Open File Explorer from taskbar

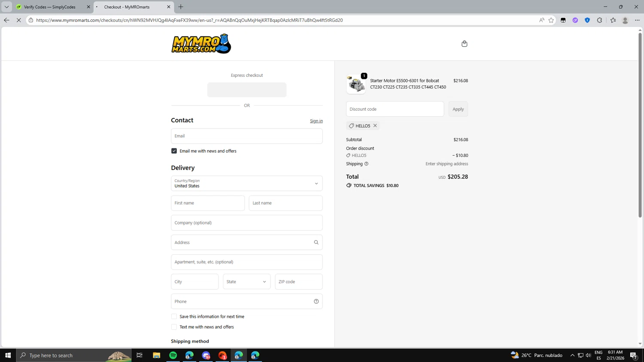click(157, 355)
